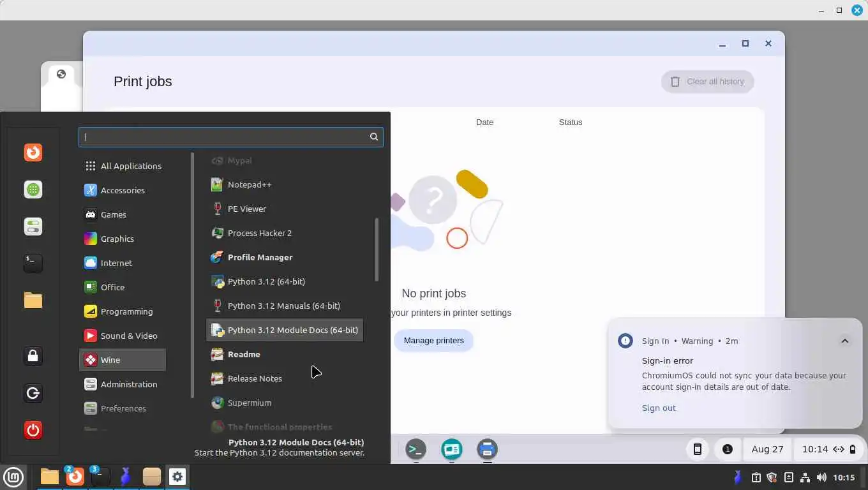Open Release Notes entry
Image resolution: width=868 pixels, height=490 pixels.
(x=285, y=378)
